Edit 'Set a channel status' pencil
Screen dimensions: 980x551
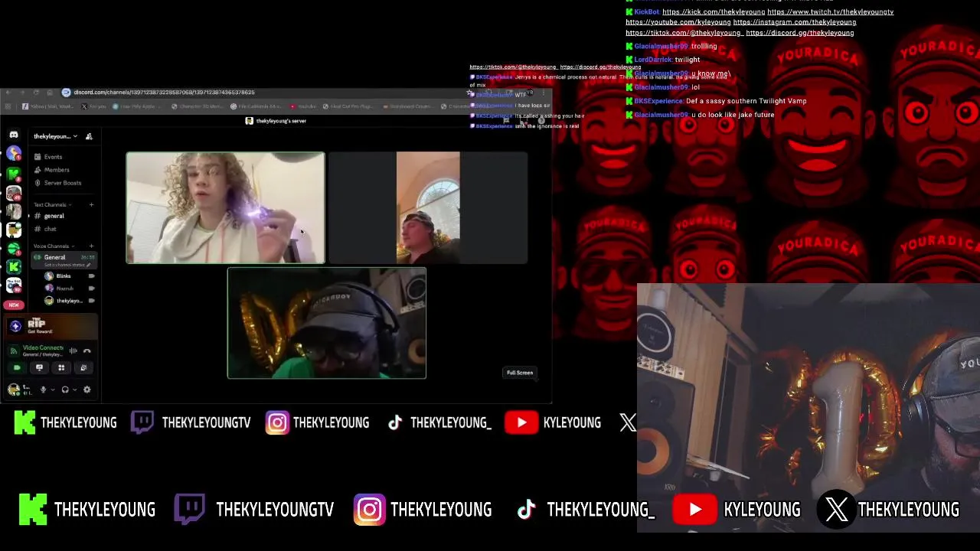tap(89, 265)
